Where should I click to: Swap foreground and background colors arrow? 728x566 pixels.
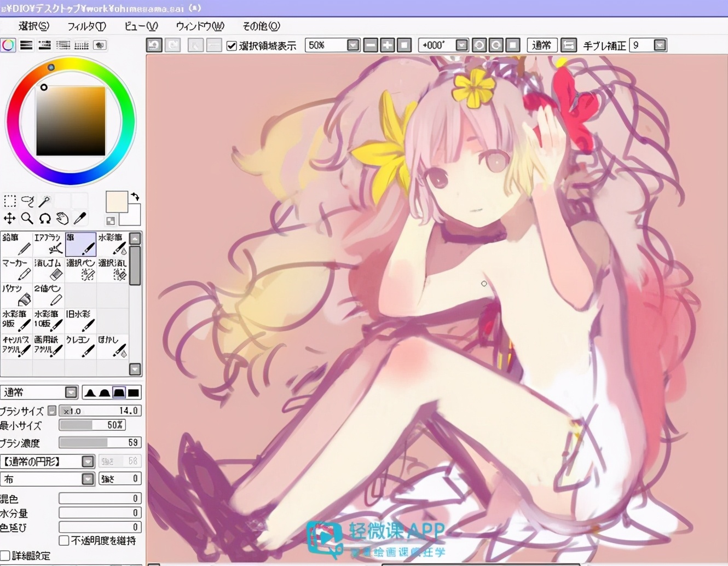[135, 197]
